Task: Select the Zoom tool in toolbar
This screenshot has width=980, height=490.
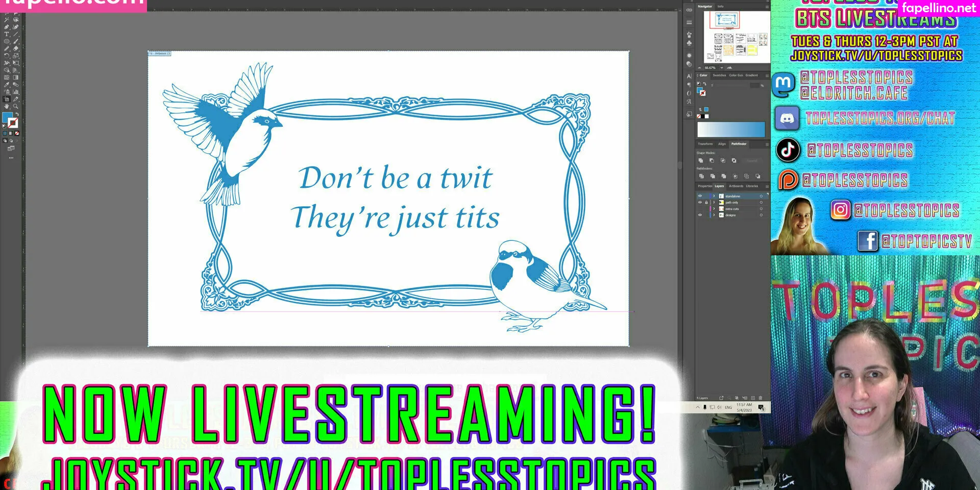Action: (x=16, y=107)
